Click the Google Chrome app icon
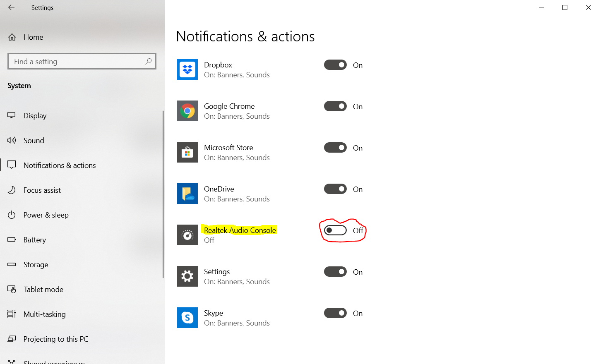 pos(187,111)
